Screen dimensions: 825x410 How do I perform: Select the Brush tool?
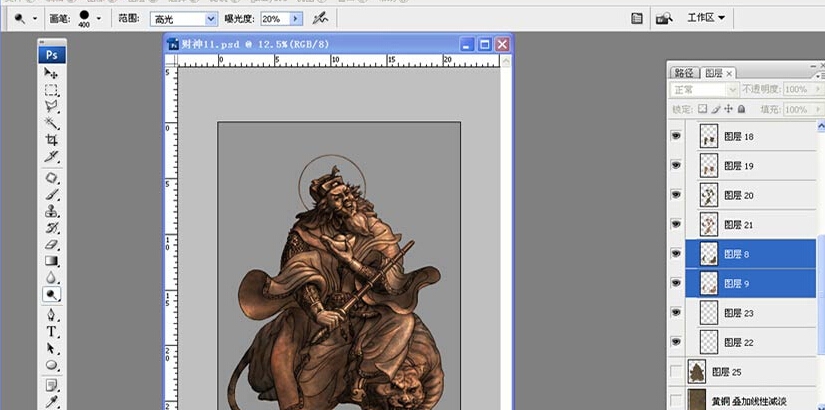coord(51,195)
